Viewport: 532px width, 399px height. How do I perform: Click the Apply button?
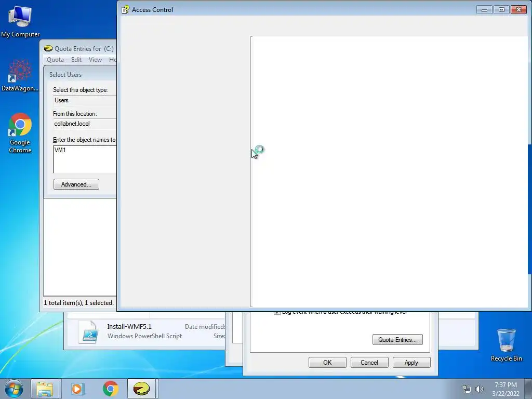pyautogui.click(x=411, y=362)
